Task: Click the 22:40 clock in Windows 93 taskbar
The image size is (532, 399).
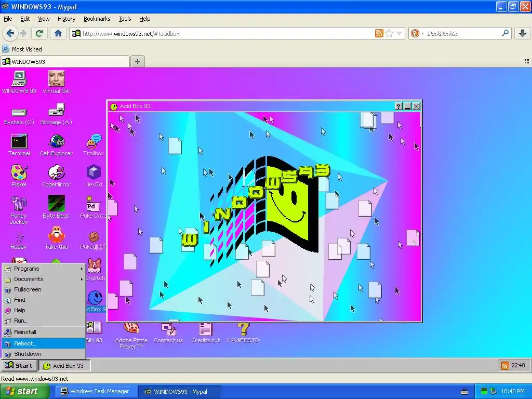Action: tap(518, 365)
